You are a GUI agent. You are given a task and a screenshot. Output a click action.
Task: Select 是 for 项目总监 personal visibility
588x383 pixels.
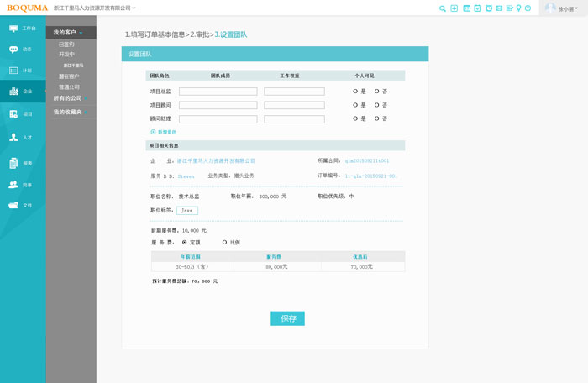[x=355, y=92]
